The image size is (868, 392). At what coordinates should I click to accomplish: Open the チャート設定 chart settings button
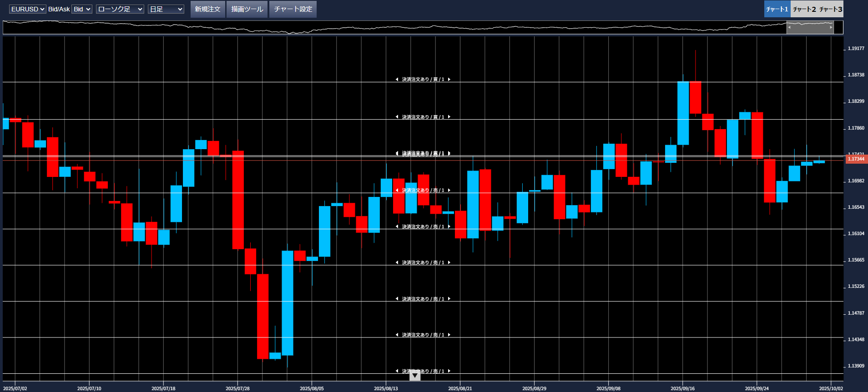[293, 9]
